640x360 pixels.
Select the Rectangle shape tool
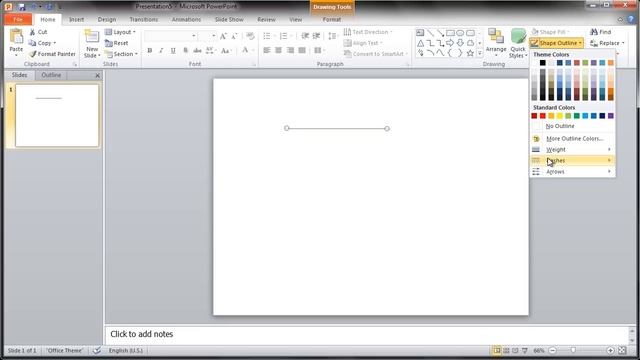click(x=450, y=33)
